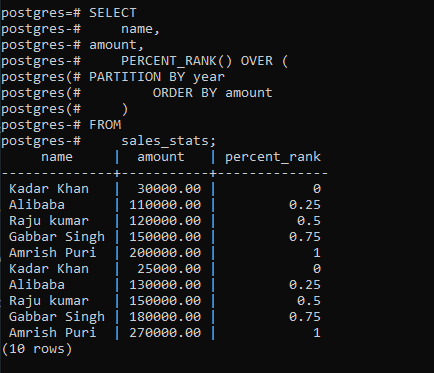Image resolution: width=434 pixels, height=373 pixels.
Task: Click the sales_stats; table name
Action: [168, 141]
